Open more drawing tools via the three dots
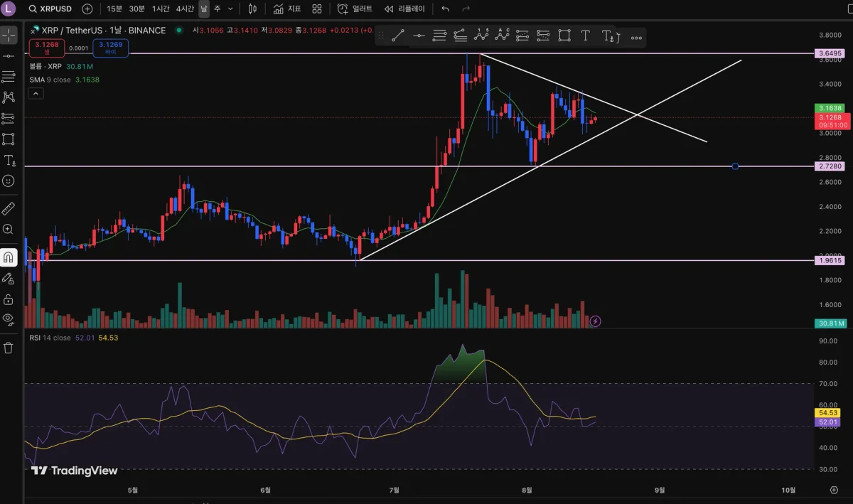The height and width of the screenshot is (504, 853). [636, 36]
